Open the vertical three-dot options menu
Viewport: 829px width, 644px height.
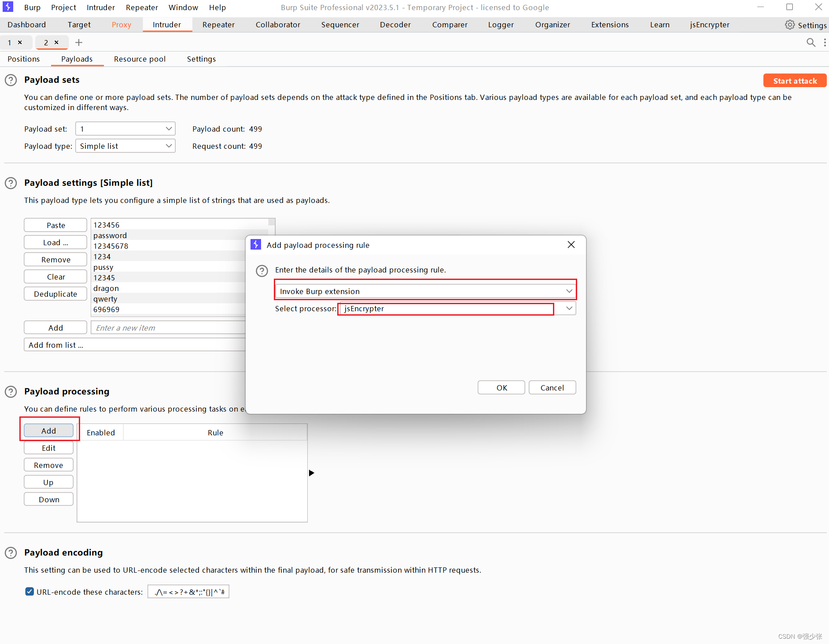coord(825,42)
